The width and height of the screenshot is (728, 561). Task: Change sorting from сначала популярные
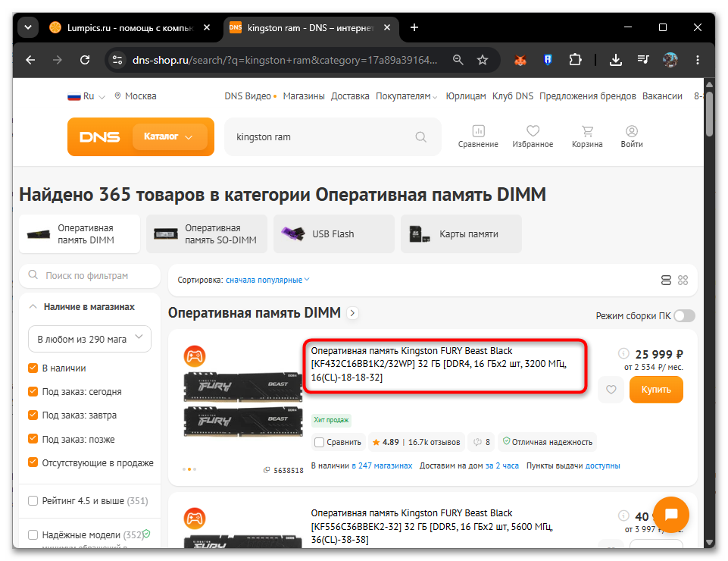click(x=267, y=280)
